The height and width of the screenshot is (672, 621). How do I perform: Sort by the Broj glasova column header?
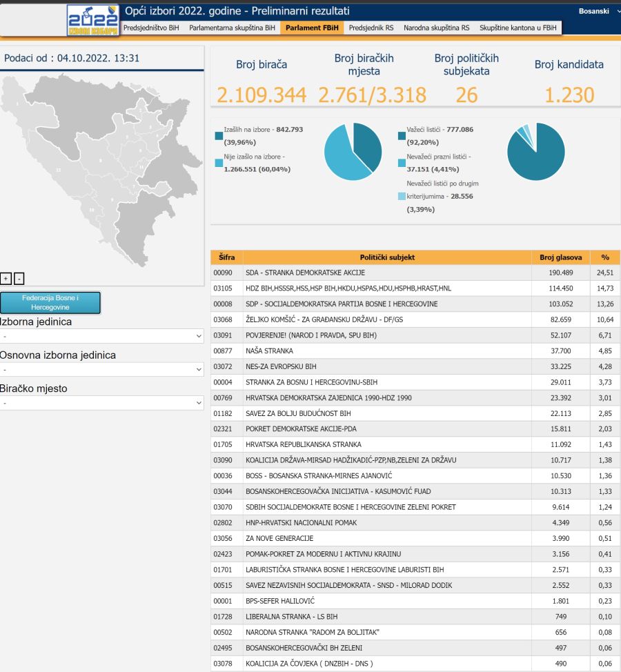[560, 257]
